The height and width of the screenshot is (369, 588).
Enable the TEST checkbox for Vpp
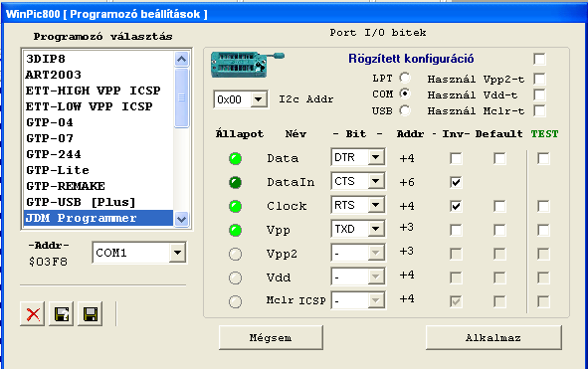543,230
